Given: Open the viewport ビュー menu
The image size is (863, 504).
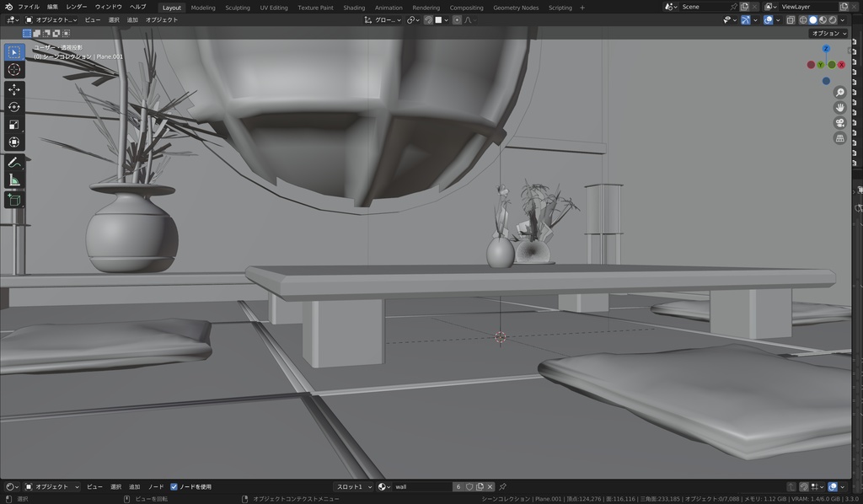Looking at the screenshot, I should coord(93,20).
